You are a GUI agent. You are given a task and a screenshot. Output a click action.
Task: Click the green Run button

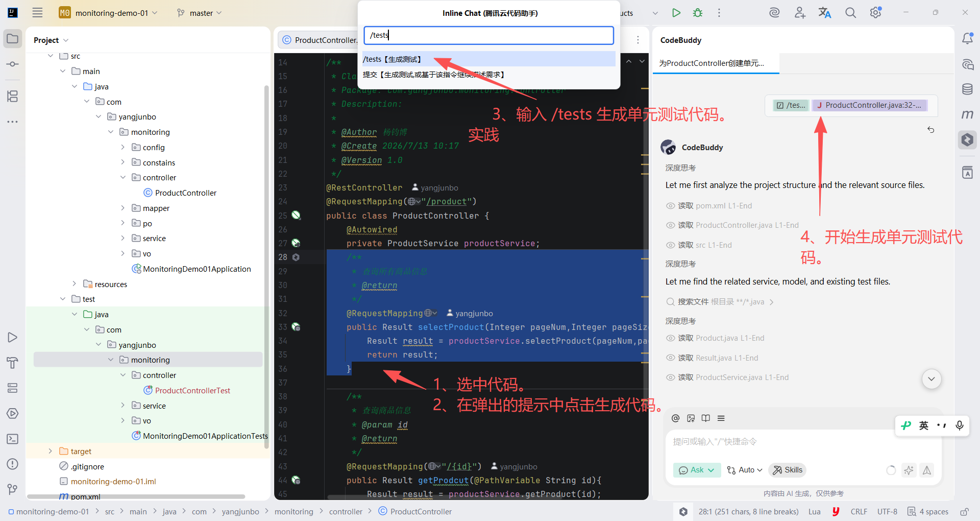(x=676, y=13)
